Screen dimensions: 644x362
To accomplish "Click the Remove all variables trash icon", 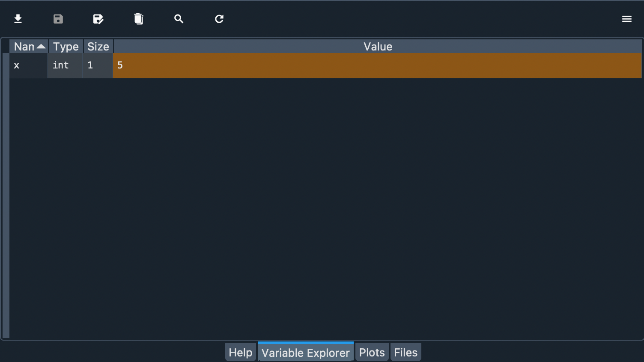I will 138,19.
